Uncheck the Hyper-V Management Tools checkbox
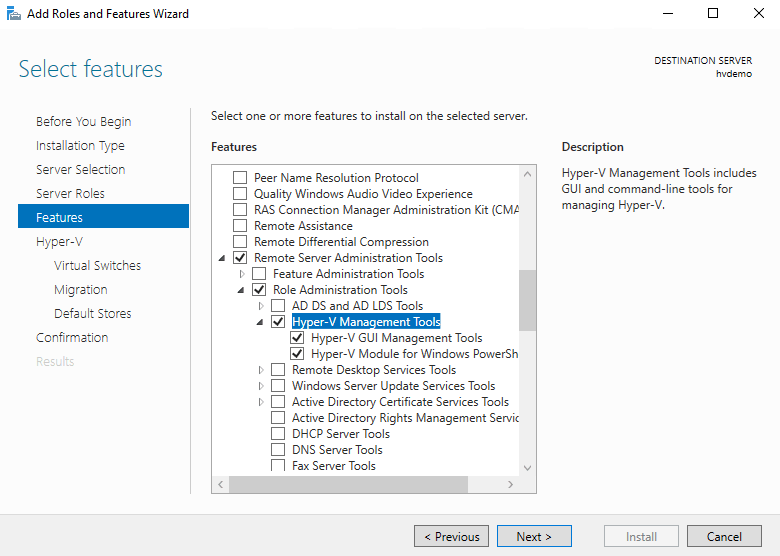This screenshot has height=556, width=780. pyautogui.click(x=278, y=322)
